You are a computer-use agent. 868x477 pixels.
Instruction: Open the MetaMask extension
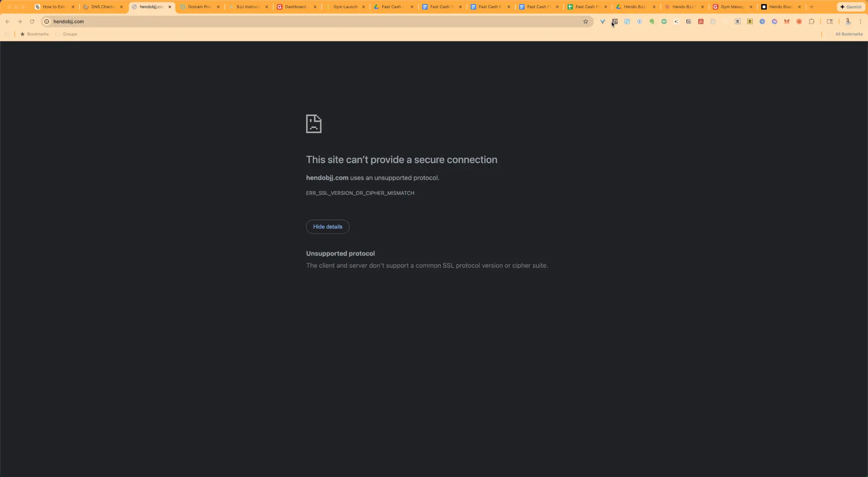point(787,21)
